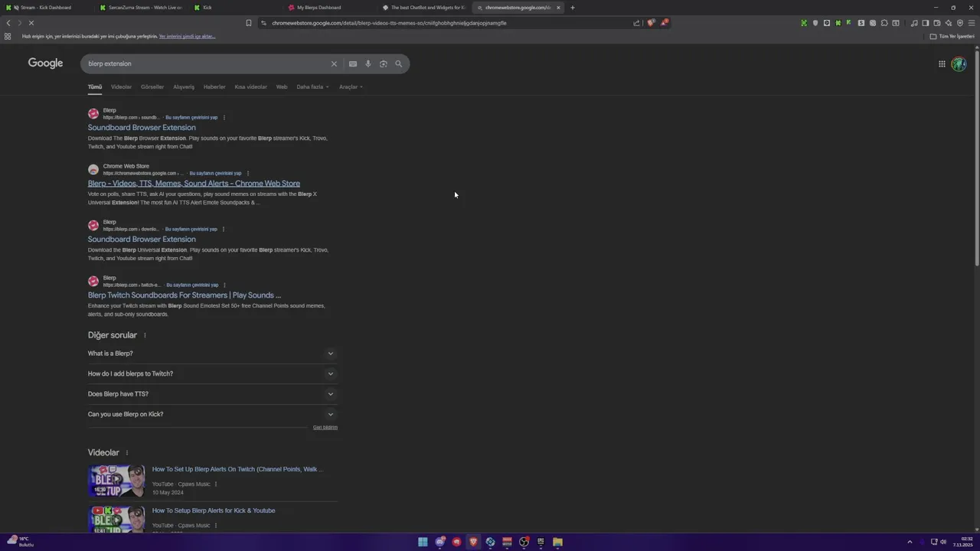Stop the page from loading

tap(31, 23)
